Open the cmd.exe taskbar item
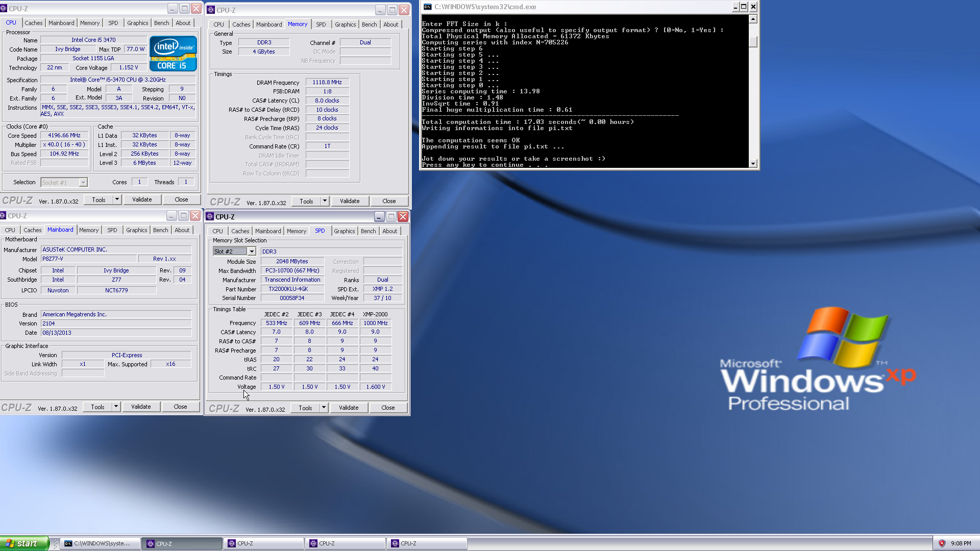 pyautogui.click(x=101, y=543)
